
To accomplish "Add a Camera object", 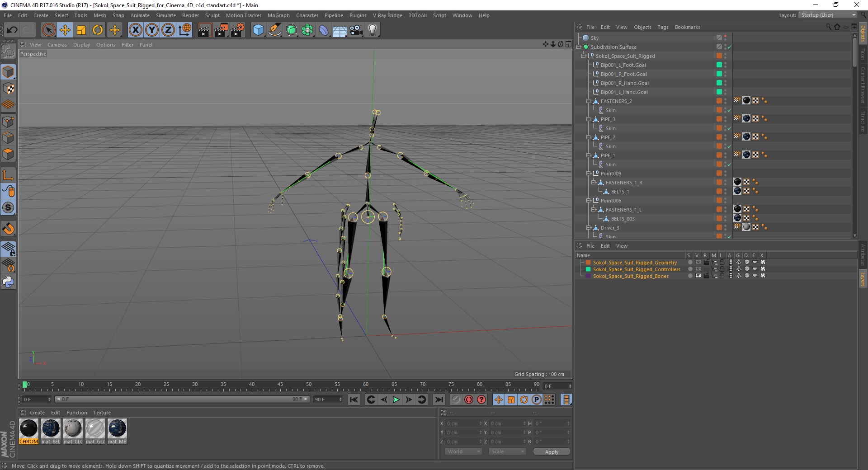I will point(356,30).
